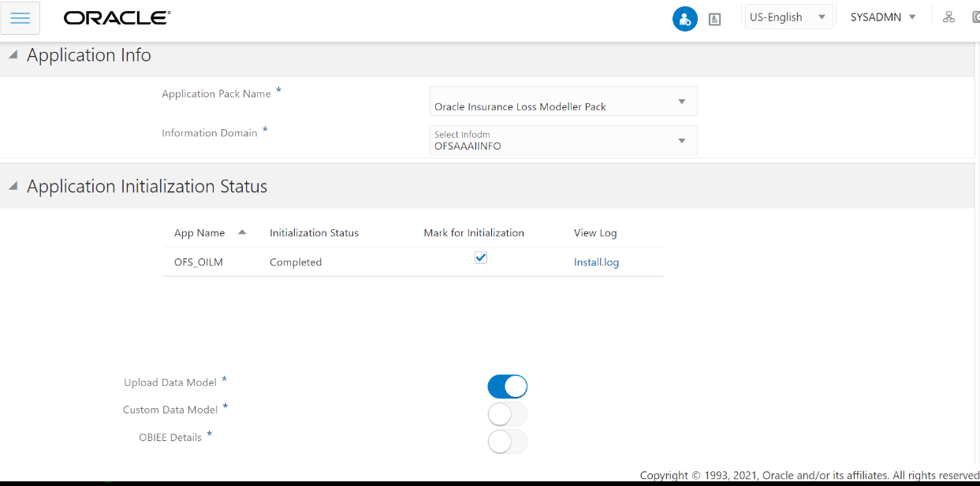Click the blue user administration icon

pyautogui.click(x=684, y=19)
